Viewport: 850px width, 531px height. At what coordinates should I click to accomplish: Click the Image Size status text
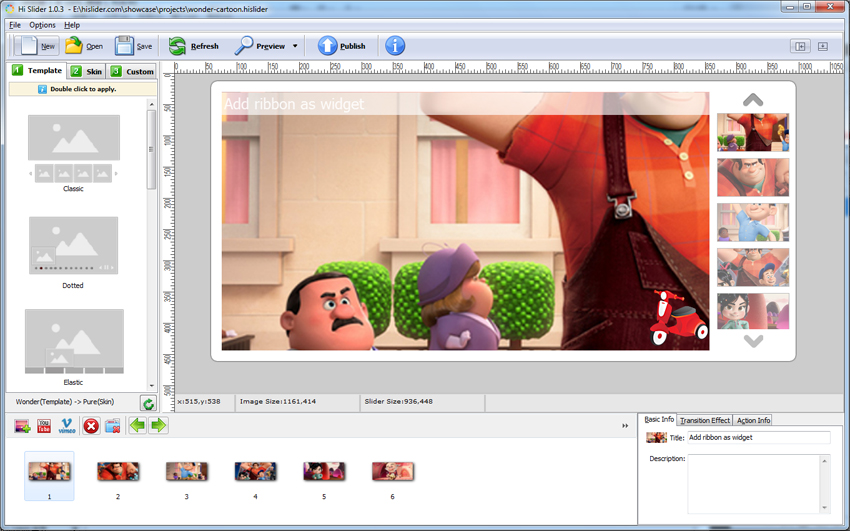278,402
